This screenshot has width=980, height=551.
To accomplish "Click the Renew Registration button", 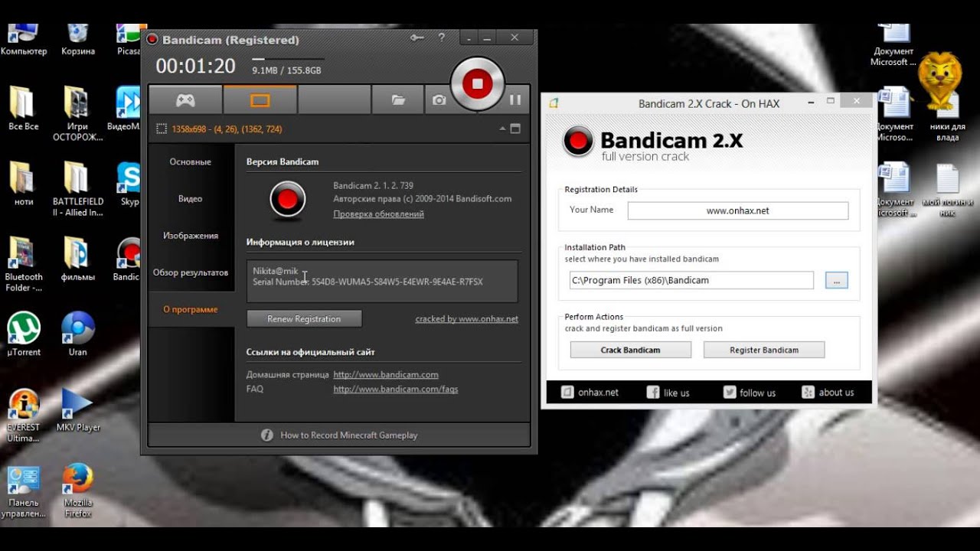I will click(x=304, y=319).
